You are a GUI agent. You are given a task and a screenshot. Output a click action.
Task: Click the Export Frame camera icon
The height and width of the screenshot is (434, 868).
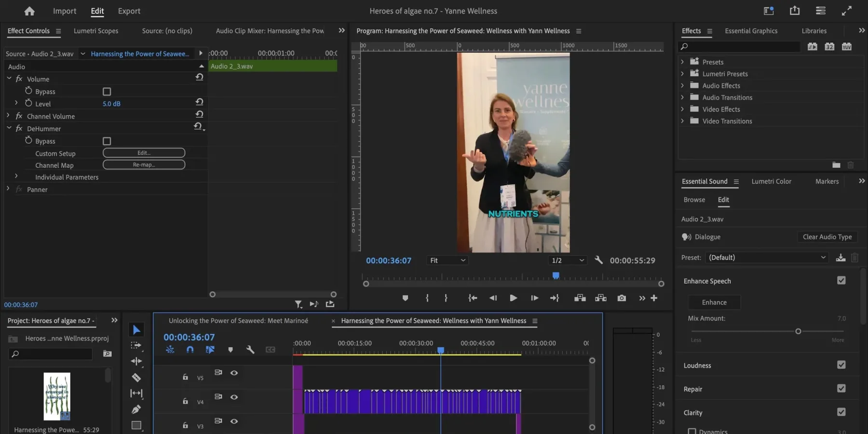[x=622, y=298]
